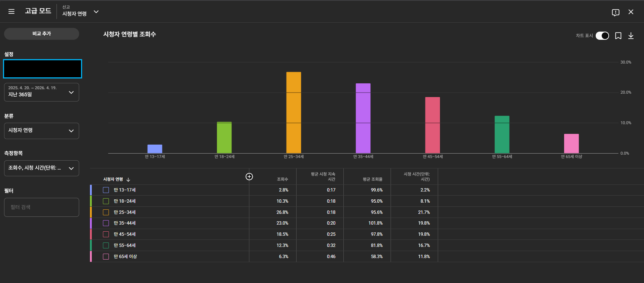Toggle the 차트 표시 switch
This screenshot has height=283, width=644.
(x=602, y=36)
